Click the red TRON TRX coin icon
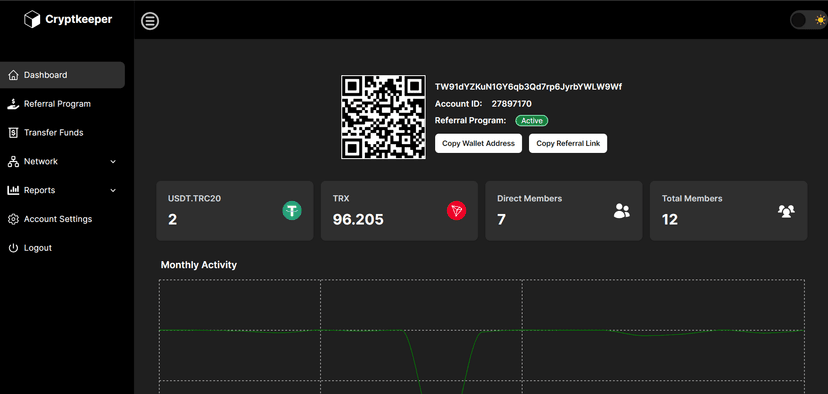 coord(456,211)
